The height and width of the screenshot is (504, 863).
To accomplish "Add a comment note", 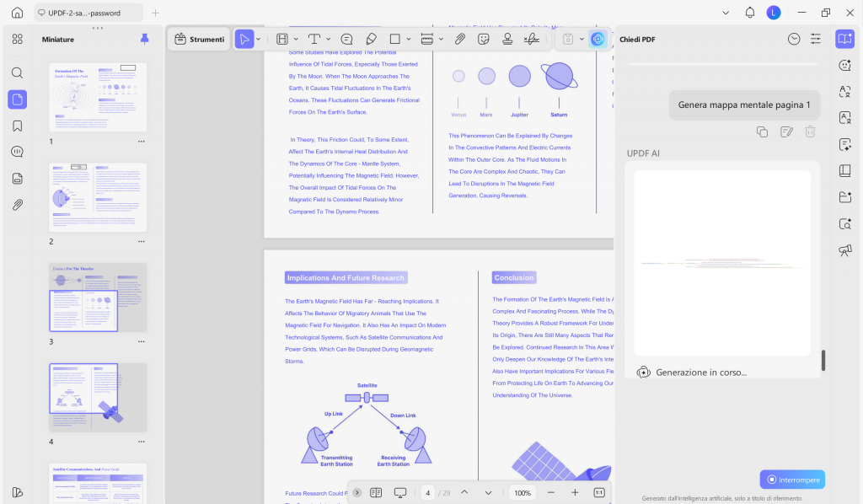I will coord(346,39).
